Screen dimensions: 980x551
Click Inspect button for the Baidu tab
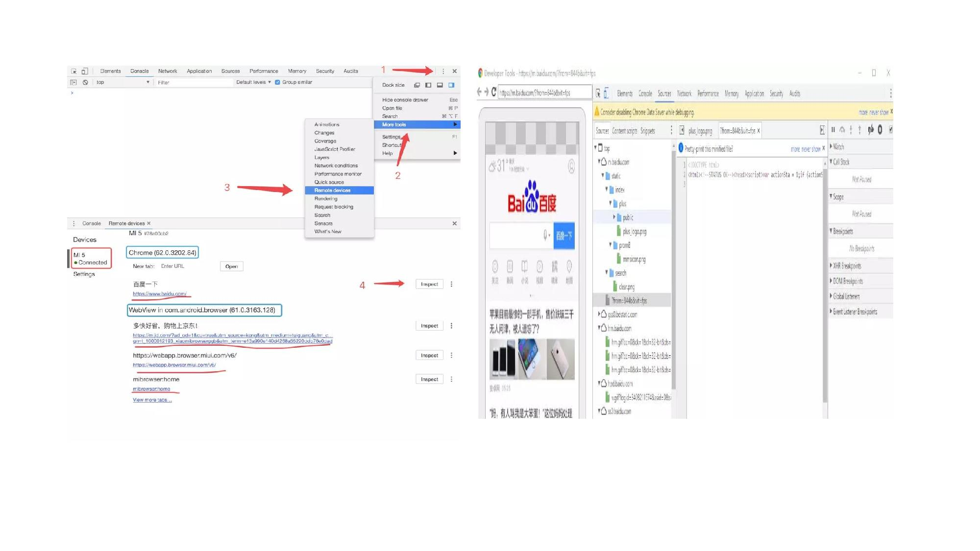pos(429,284)
